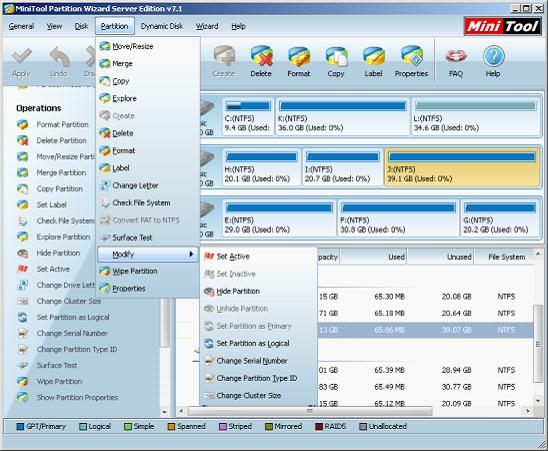Click Format Partition in Operations panel
This screenshot has height=451, width=548.
(62, 124)
